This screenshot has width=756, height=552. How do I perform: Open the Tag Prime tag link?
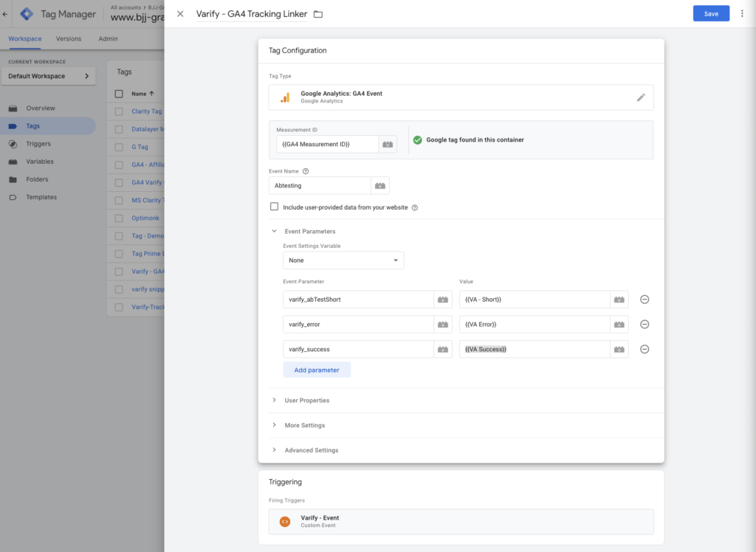(x=148, y=254)
